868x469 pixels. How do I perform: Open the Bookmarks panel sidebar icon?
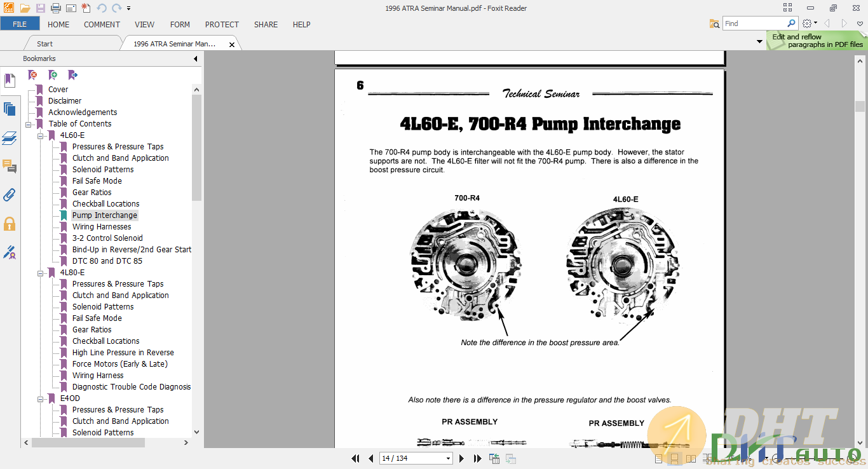tap(10, 81)
